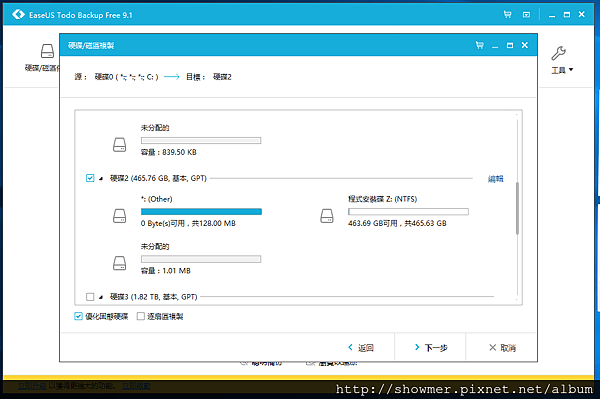Click the '*: (Other)' partition name

click(x=157, y=199)
